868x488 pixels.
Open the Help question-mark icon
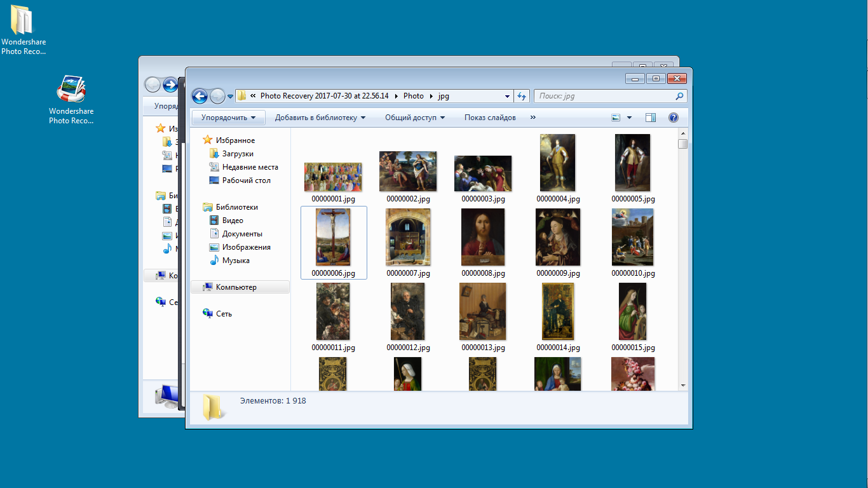point(674,118)
